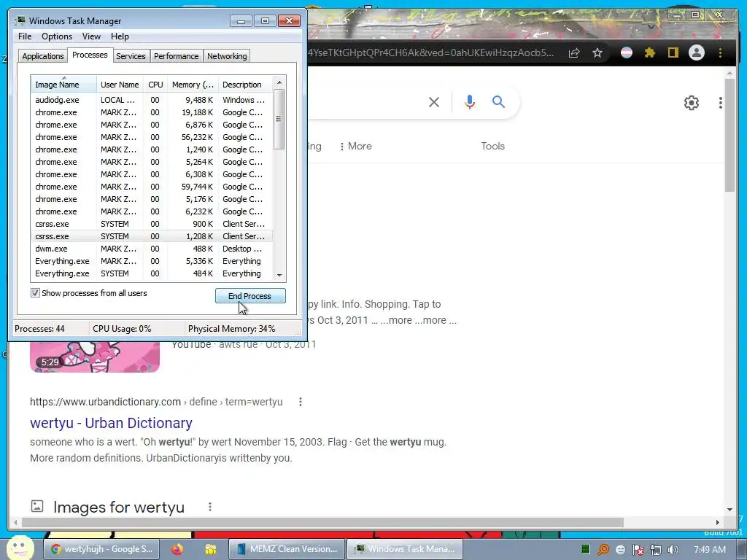Sort processes by CPU column

point(155,85)
